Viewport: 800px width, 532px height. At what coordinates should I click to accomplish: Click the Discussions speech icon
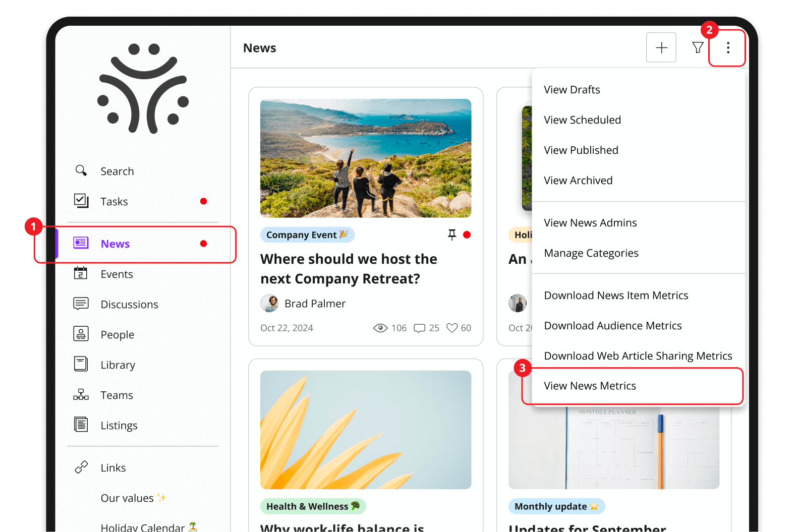pyautogui.click(x=81, y=304)
